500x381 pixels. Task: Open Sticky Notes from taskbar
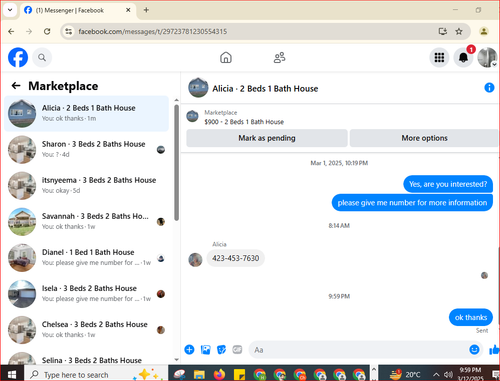(239, 375)
